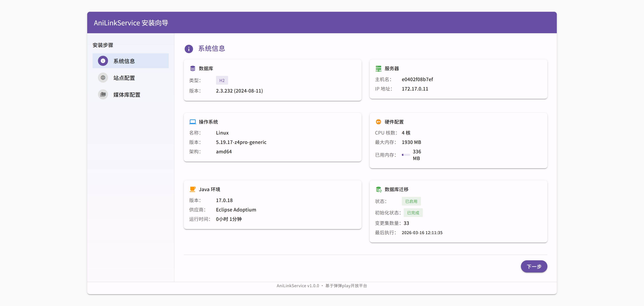Open the 站点配置 installation step
Viewport: 644px width, 306px height.
(x=124, y=78)
